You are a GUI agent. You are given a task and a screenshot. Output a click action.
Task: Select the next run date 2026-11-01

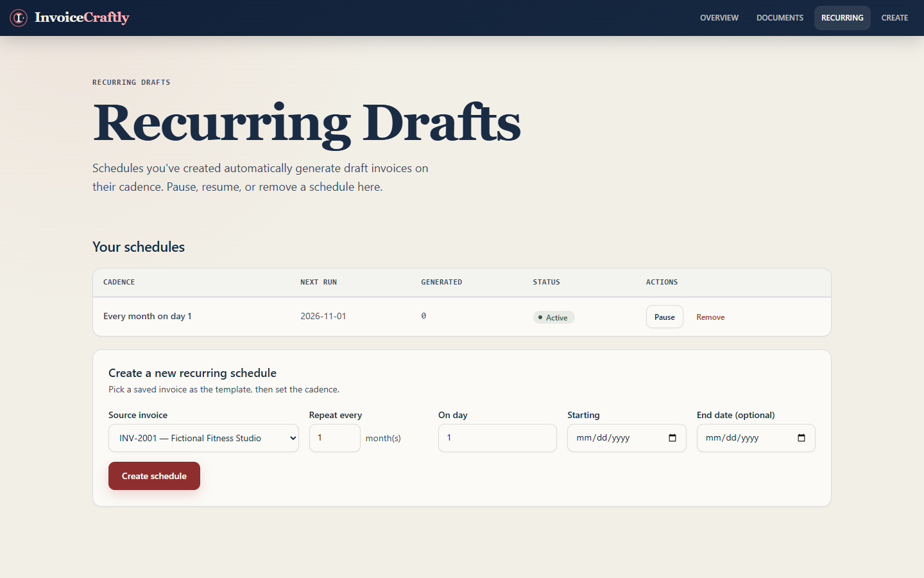[x=323, y=316]
